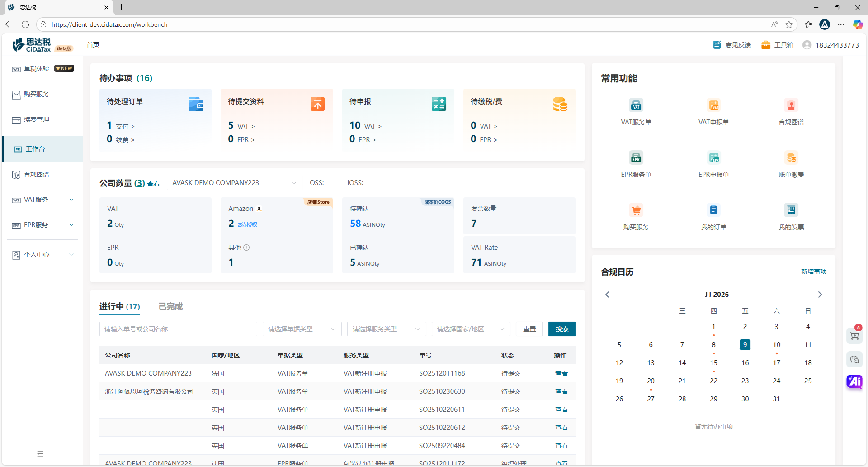This screenshot has width=868, height=467.
Task: Open the 请选择国家/地区 dropdown filter
Action: coord(470,329)
